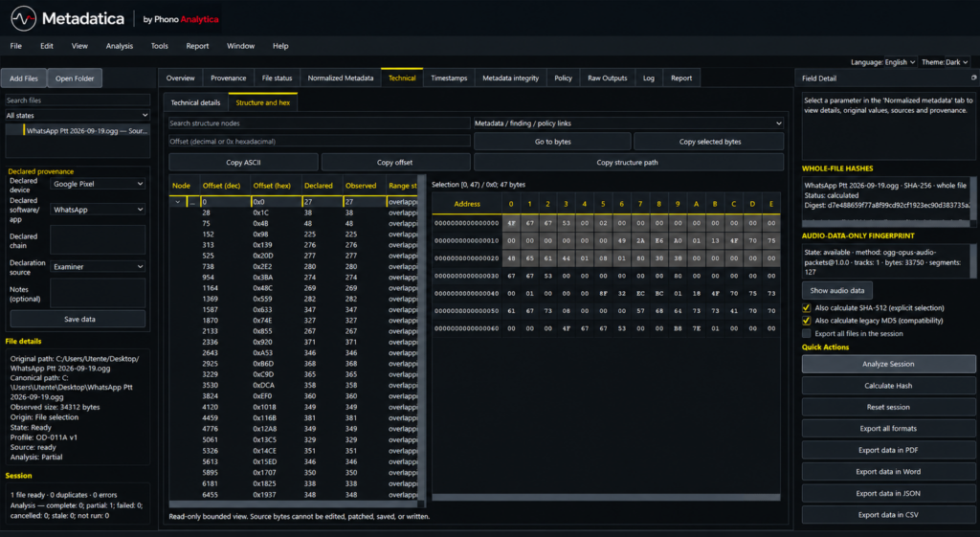Click the Notes (optional) text box

coord(99,293)
